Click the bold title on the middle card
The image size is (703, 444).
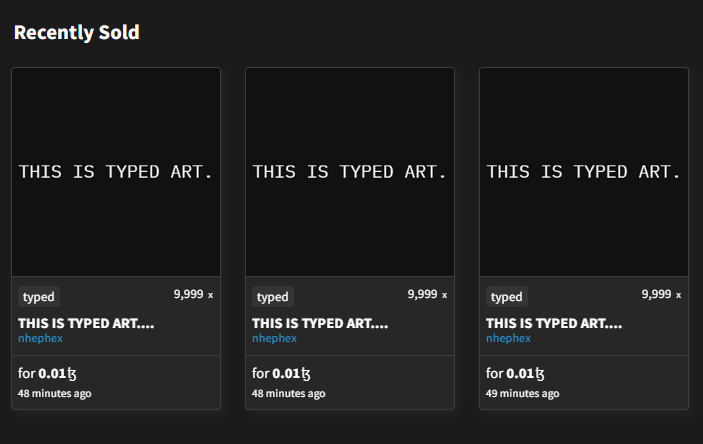click(x=320, y=323)
